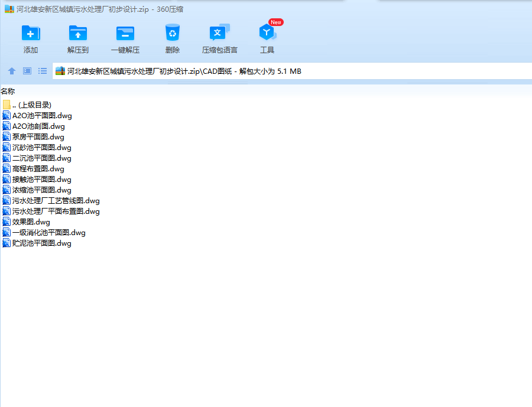The image size is (532, 407).
Task: Select the file name 污水处理厂工艺管线图.dwg
Action: pyautogui.click(x=56, y=201)
